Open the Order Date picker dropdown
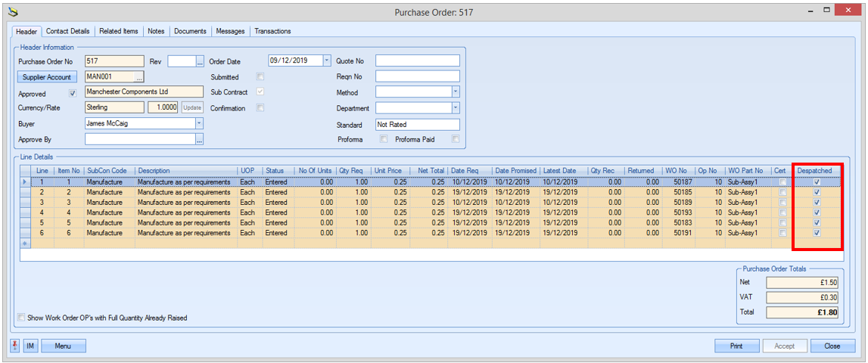 click(327, 61)
